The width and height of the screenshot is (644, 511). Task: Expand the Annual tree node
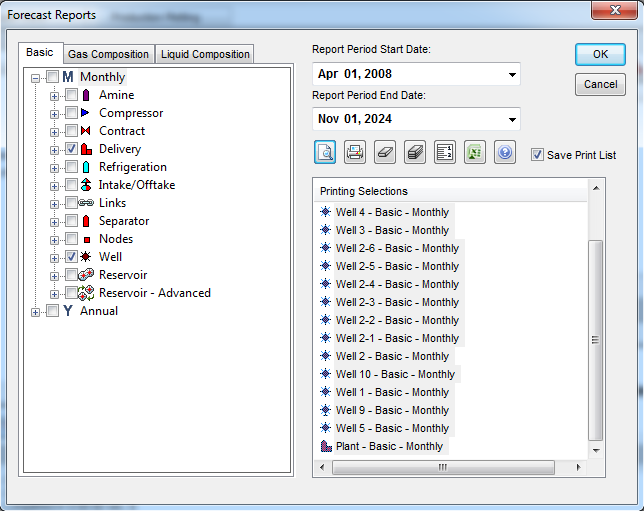point(37,311)
